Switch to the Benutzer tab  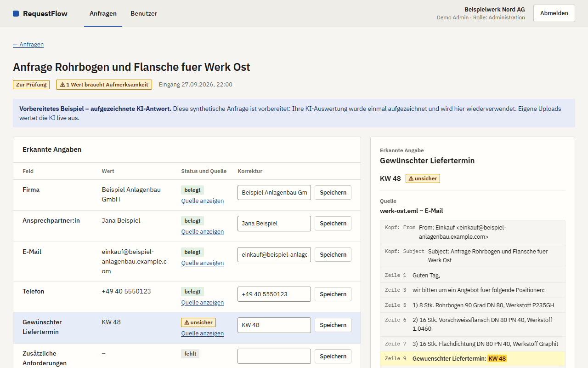click(144, 13)
